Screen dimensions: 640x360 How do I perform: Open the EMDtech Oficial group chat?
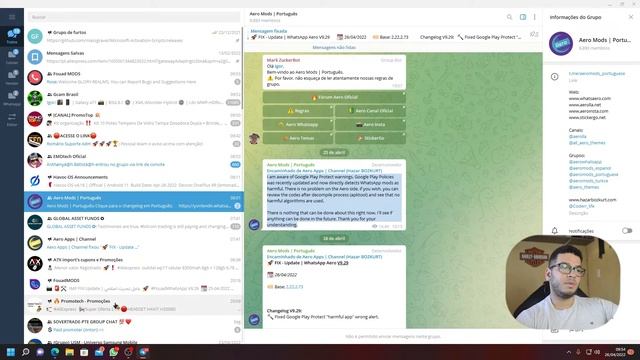click(134, 160)
